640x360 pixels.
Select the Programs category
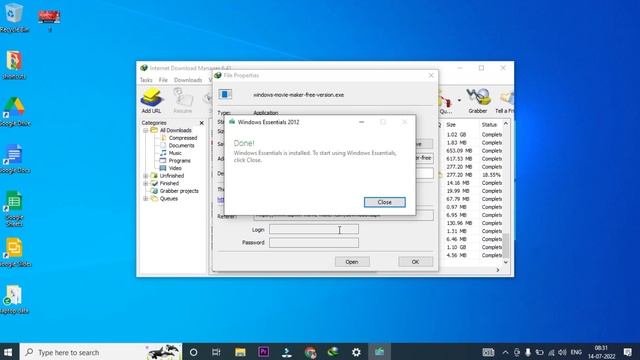[x=180, y=161]
